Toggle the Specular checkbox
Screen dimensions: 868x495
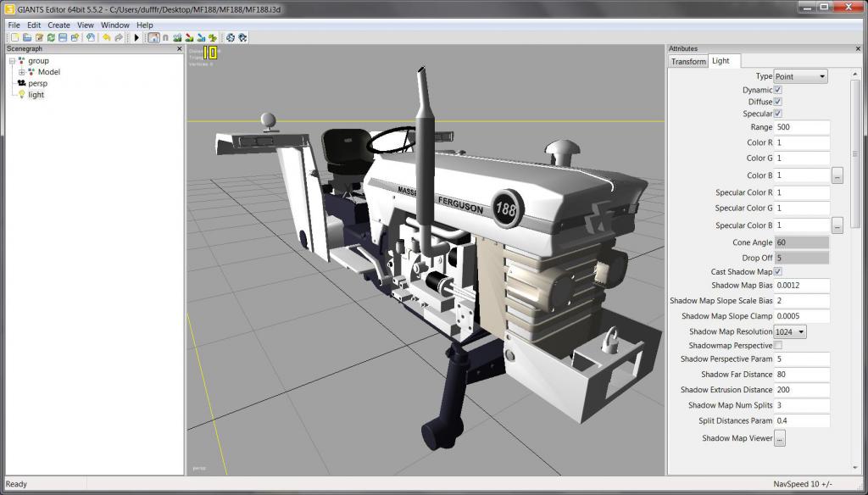tap(778, 114)
